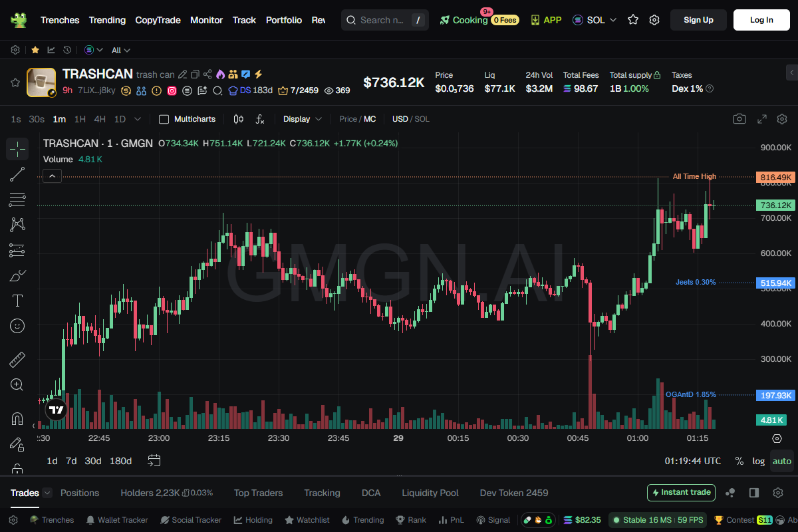This screenshot has height=532, width=798.
Task: Favorite the TRASHCAN token star
Action: [x=15, y=82]
